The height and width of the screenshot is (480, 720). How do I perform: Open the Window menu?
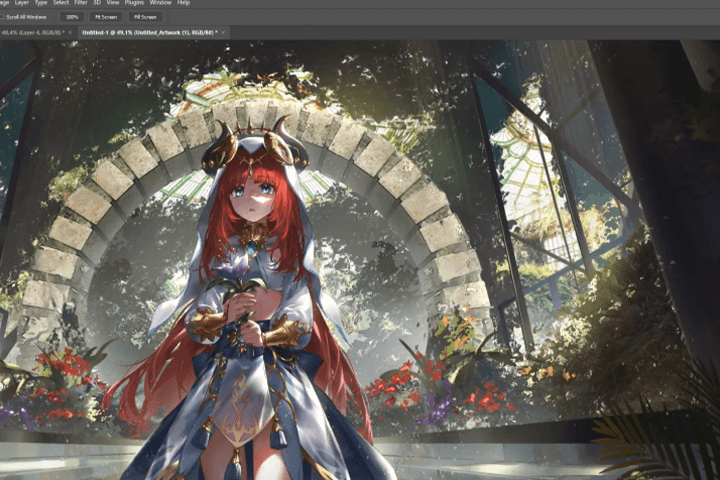point(160,2)
